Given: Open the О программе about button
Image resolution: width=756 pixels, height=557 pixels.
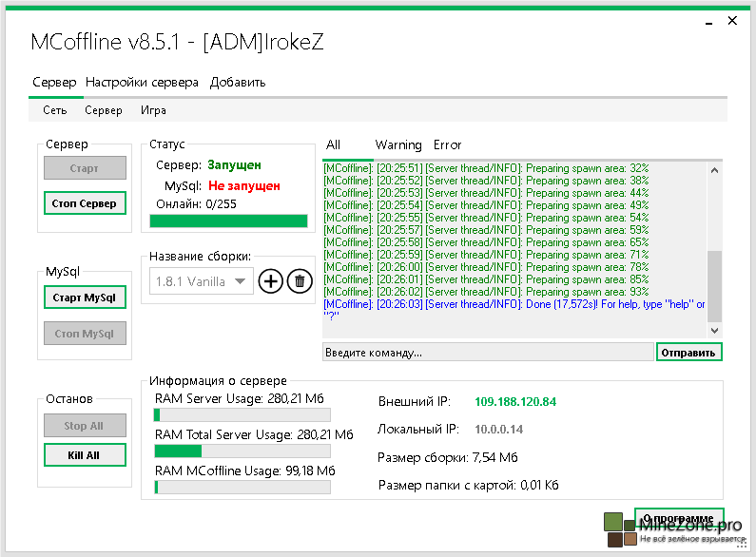Looking at the screenshot, I should pos(679,518).
